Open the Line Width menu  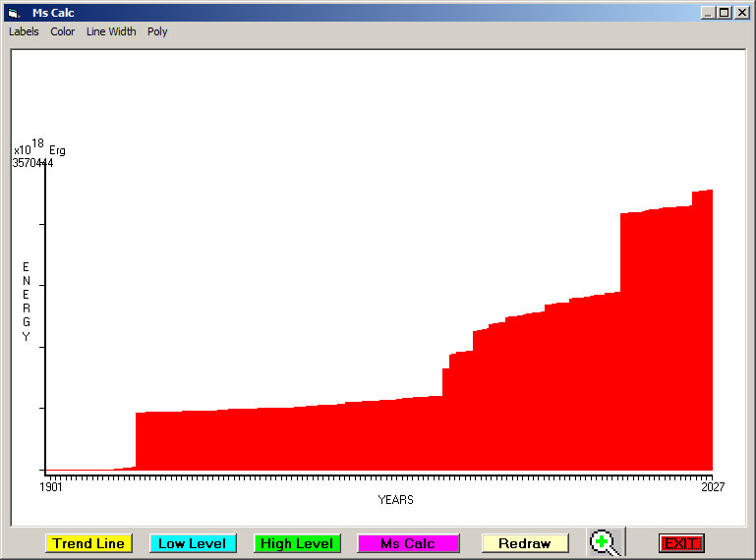click(x=111, y=31)
